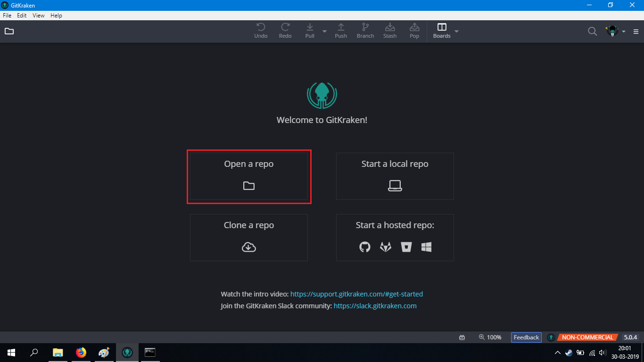Click the Wi-Fi network tray icon
The width and height of the screenshot is (644, 362).
pos(592,353)
